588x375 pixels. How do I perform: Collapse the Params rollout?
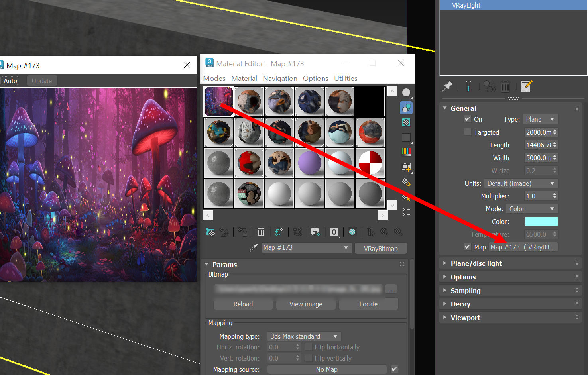click(305, 265)
